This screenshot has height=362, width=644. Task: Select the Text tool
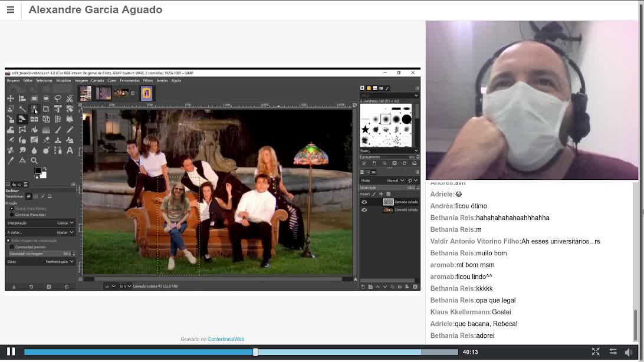[x=70, y=150]
